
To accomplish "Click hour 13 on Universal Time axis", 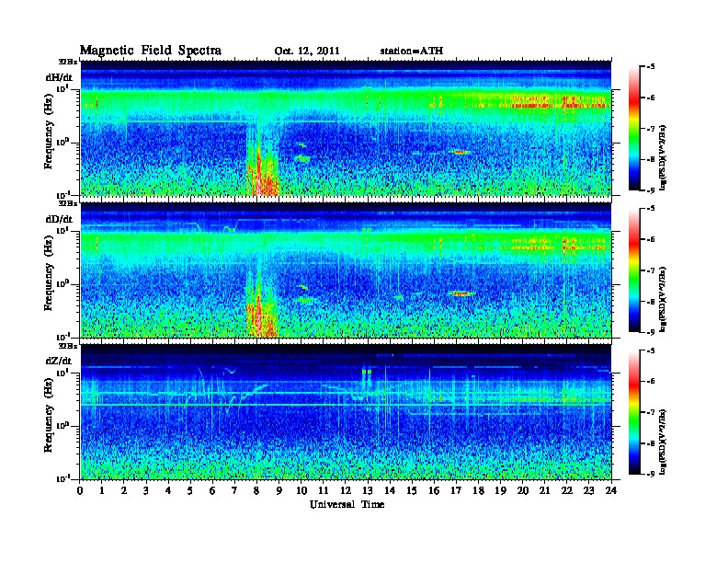I will [368, 491].
